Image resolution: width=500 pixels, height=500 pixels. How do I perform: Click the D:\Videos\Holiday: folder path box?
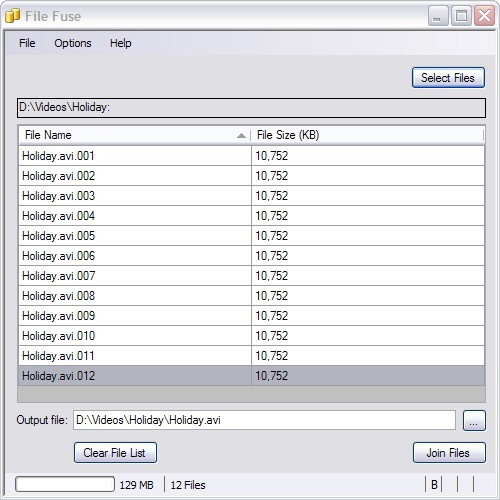tap(251, 108)
